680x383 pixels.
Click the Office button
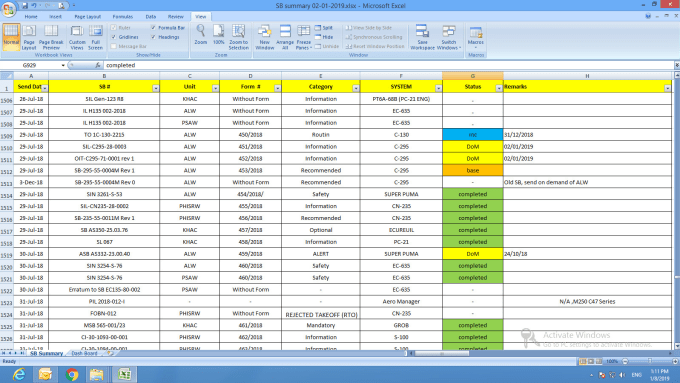pos(8,9)
